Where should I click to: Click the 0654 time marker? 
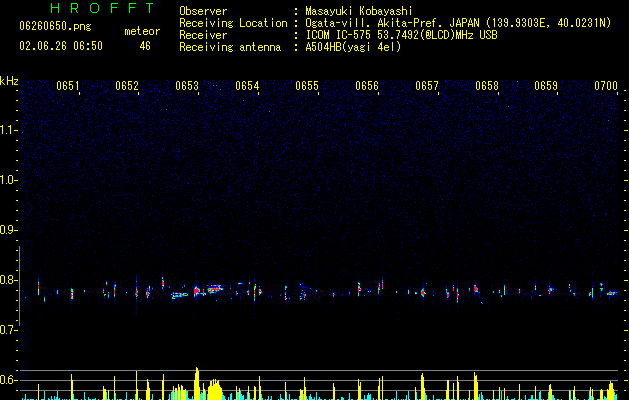[x=247, y=86]
